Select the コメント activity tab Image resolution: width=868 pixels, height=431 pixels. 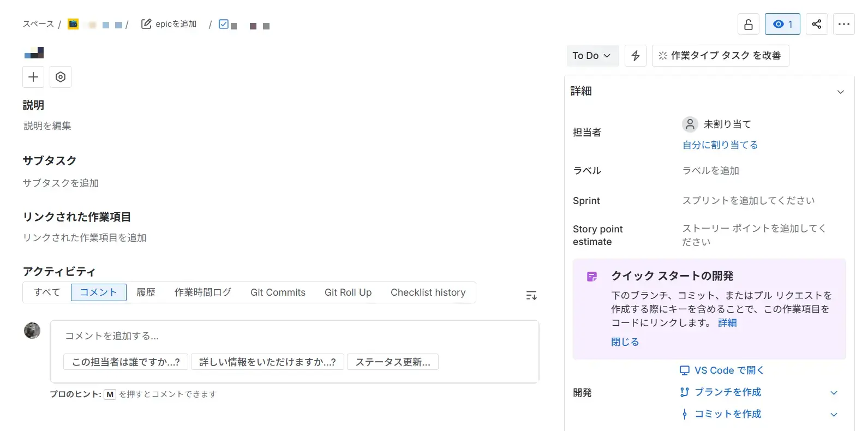tap(99, 292)
